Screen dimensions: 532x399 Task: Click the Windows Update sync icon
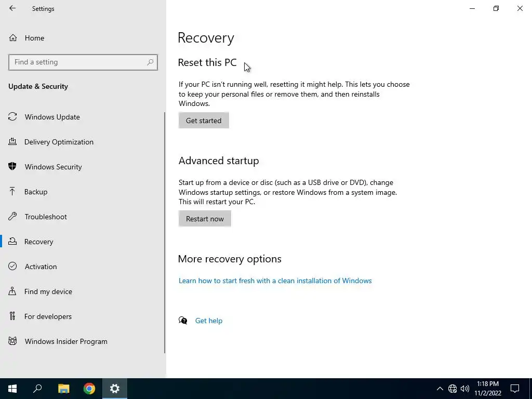pyautogui.click(x=12, y=117)
